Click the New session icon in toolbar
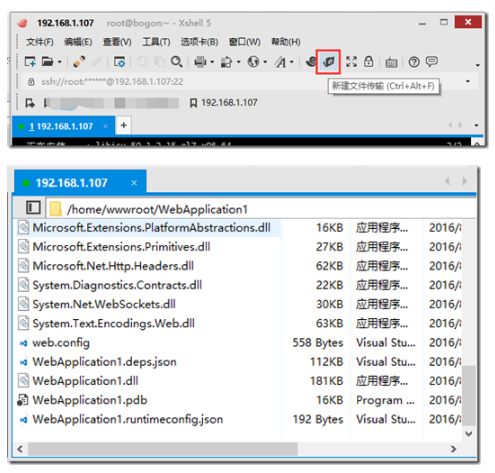Screen dimensions: 495x473 pyautogui.click(x=30, y=62)
